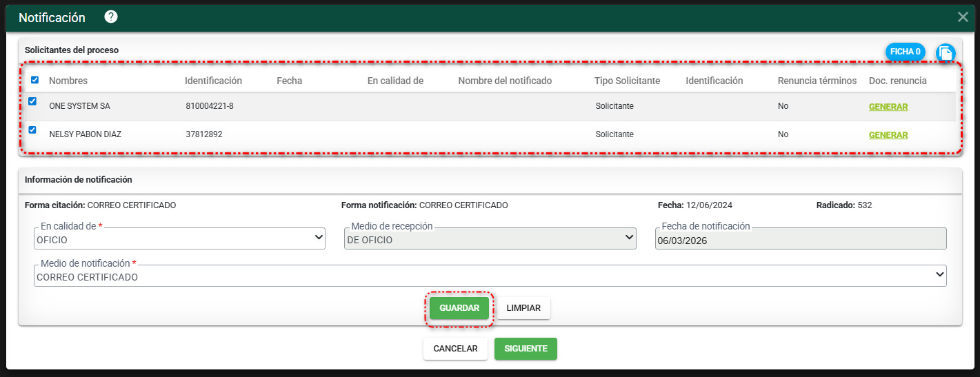Viewport: 980px width, 377px height.
Task: Click the Tipo Solicitante column header
Action: coord(627,81)
